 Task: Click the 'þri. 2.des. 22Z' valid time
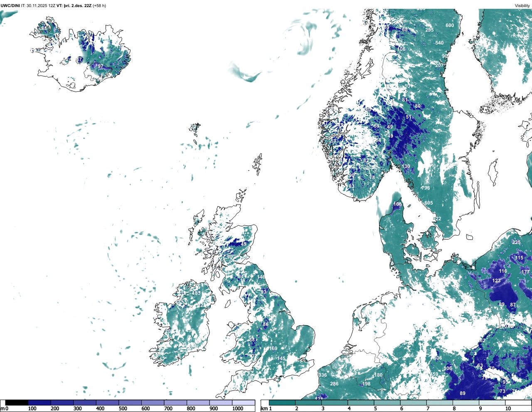click(77, 5)
